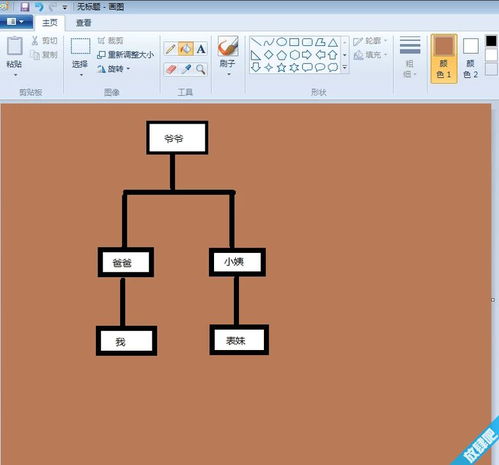Expand the shapes gallery with More arrow
499x465 pixels.
[x=345, y=67]
